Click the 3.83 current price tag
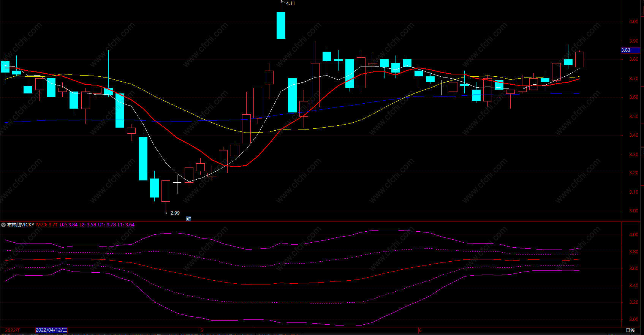Viewport: 644px width, 335px height. tap(631, 50)
